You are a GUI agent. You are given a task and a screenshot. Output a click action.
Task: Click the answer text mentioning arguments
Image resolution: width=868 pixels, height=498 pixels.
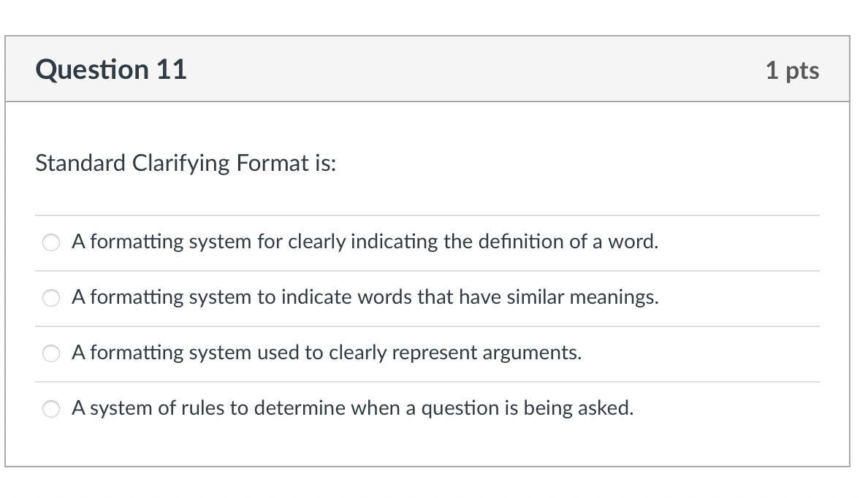(326, 353)
